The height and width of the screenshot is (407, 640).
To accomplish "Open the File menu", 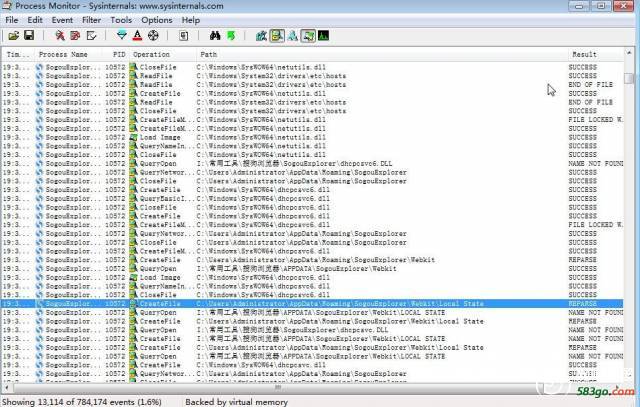I will point(11,20).
